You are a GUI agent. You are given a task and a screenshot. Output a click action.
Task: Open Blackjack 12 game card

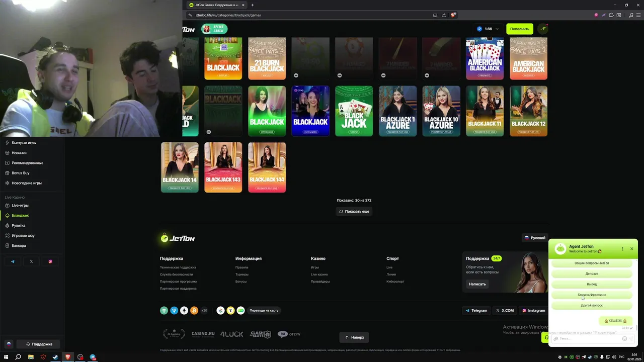click(x=528, y=111)
